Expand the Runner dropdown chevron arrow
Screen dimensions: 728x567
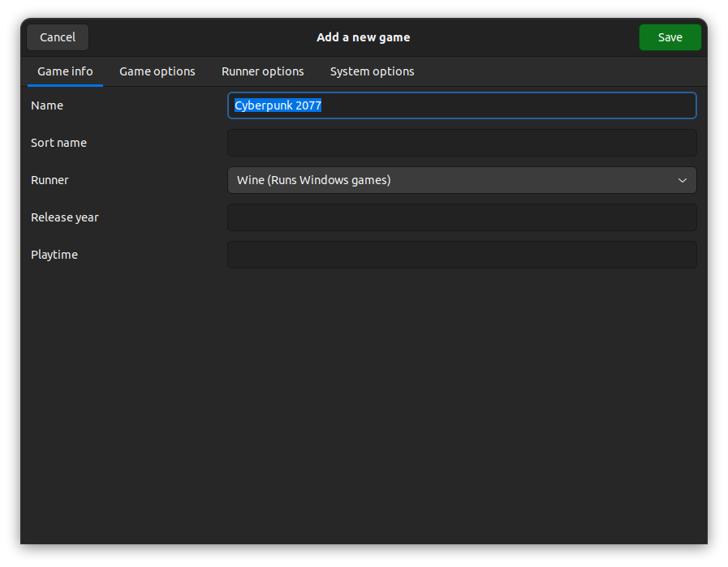coord(682,180)
